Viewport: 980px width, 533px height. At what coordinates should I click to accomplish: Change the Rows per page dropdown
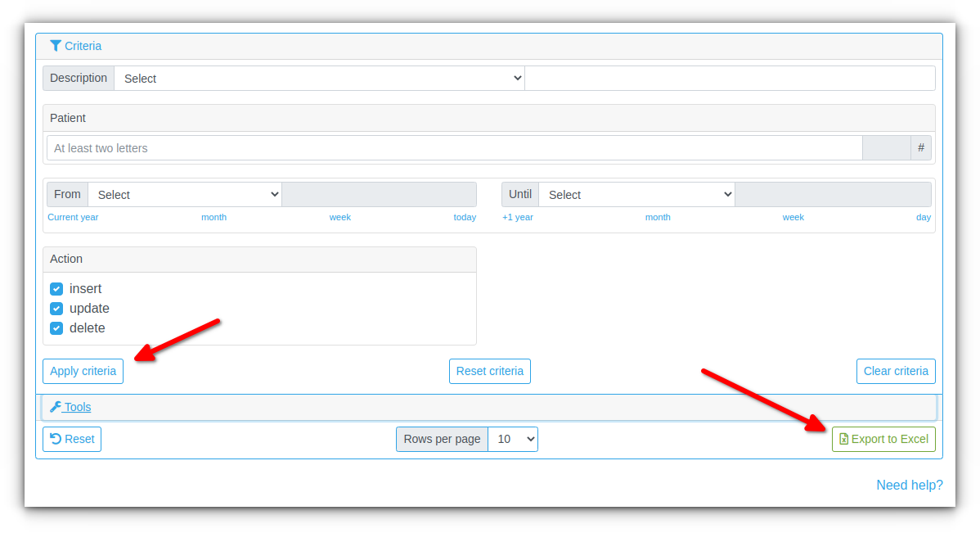click(513, 439)
